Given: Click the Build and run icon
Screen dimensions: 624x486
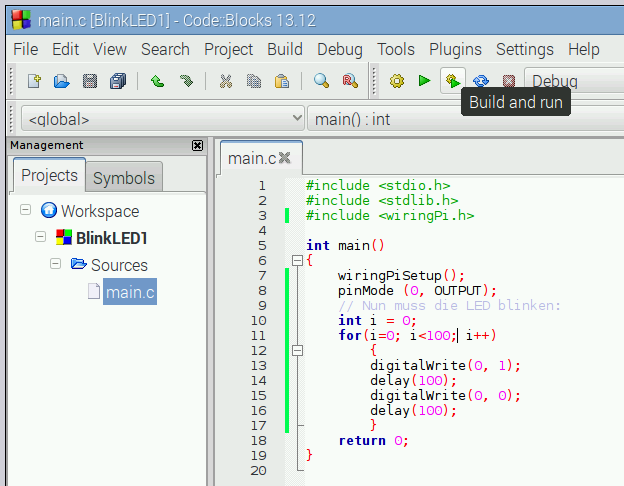Looking at the screenshot, I should coord(453,81).
